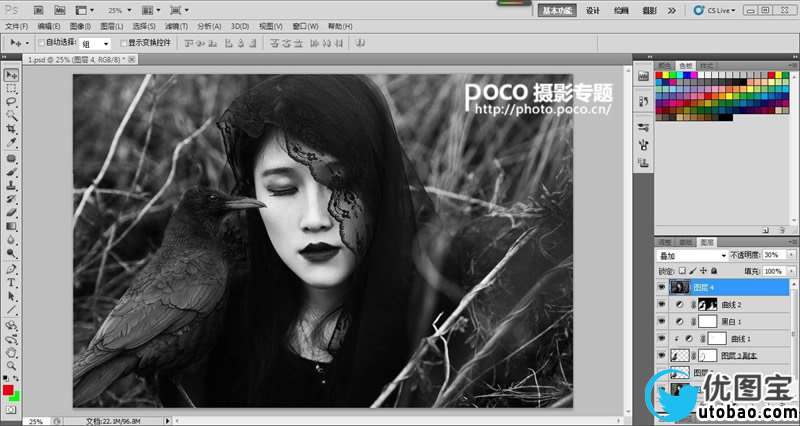Click the 基本功能 workspace button
The width and height of the screenshot is (800, 426).
pos(557,10)
